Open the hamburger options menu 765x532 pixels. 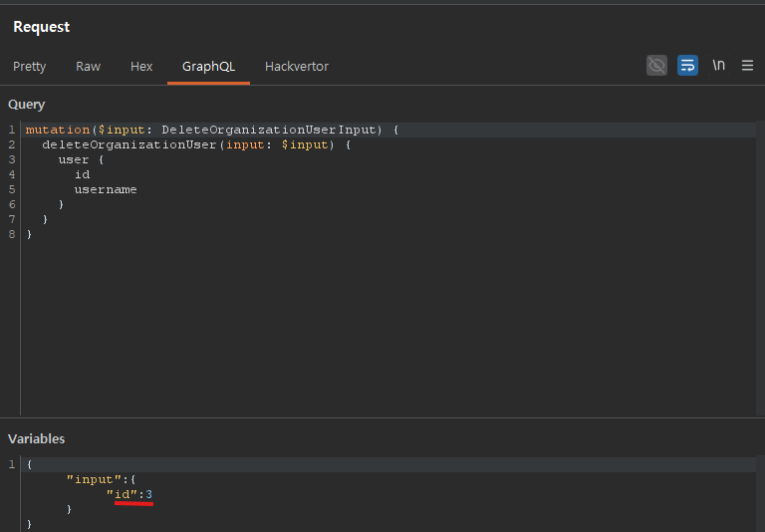click(x=747, y=66)
